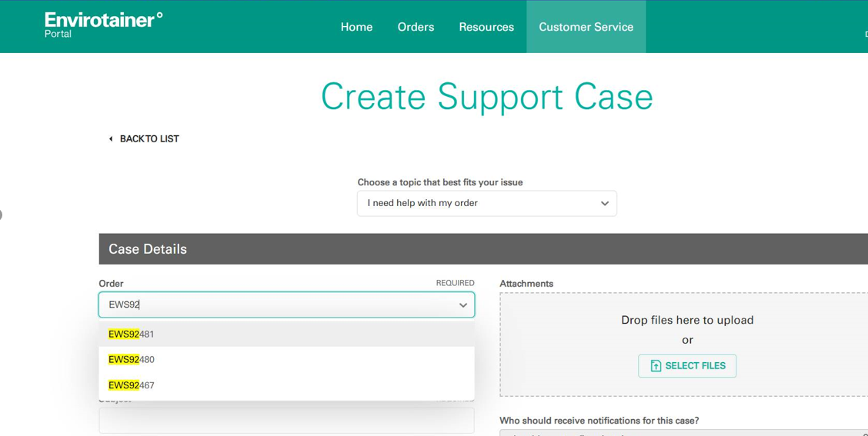This screenshot has height=436, width=868.
Task: Open the Home menu item
Action: tap(356, 27)
